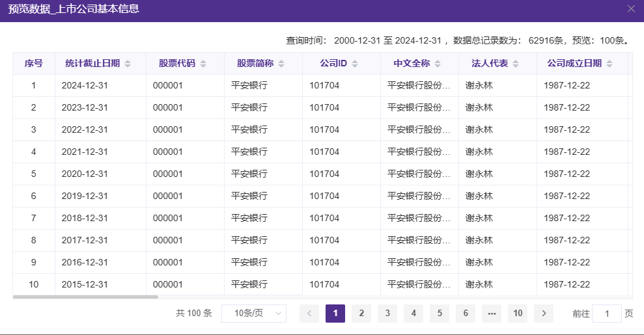The height and width of the screenshot is (335, 644).
Task: Go to page 2
Action: point(361,314)
